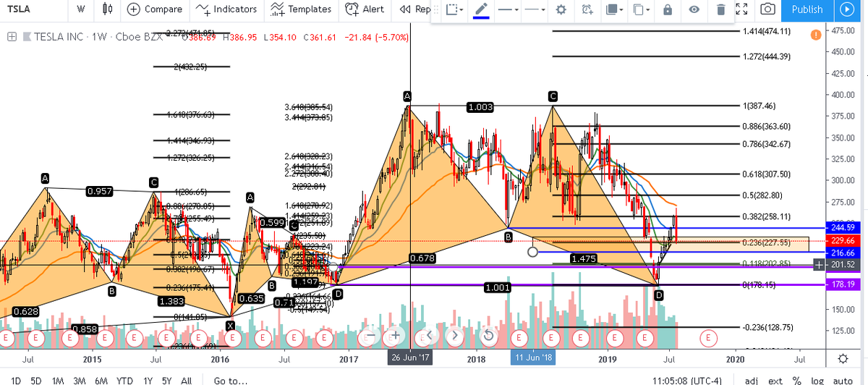868x385 pixels.
Task: Open the Indicators panel
Action: [226, 9]
